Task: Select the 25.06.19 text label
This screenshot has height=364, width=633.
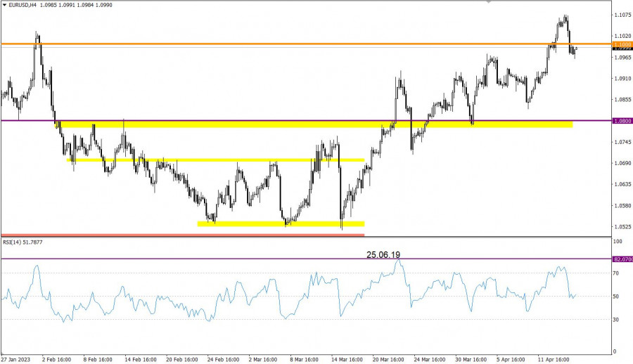Action: [x=383, y=254]
